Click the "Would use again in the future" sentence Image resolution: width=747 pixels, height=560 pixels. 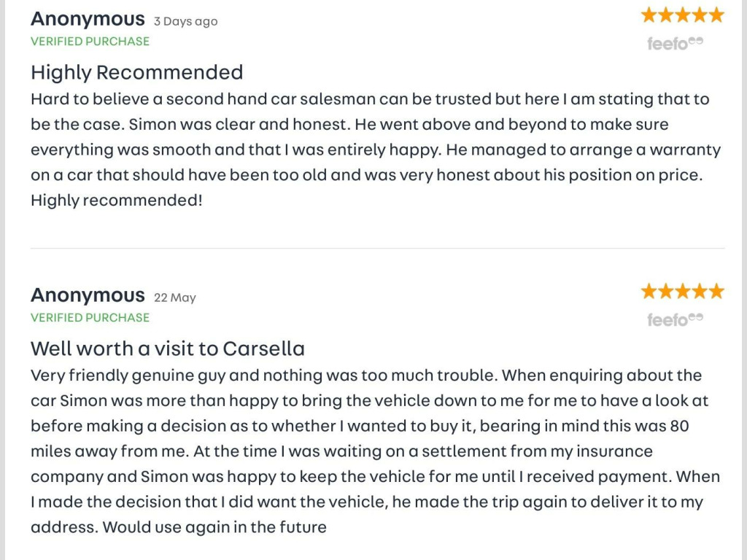214,526
